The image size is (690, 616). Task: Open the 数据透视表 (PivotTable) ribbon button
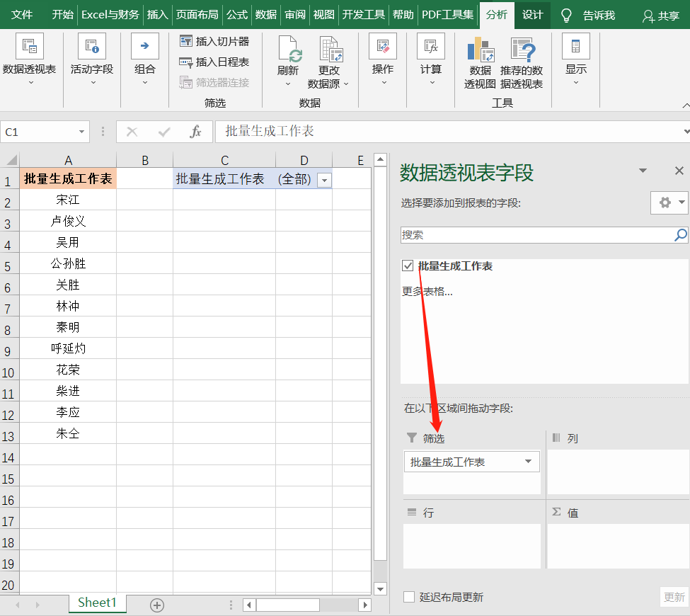30,59
